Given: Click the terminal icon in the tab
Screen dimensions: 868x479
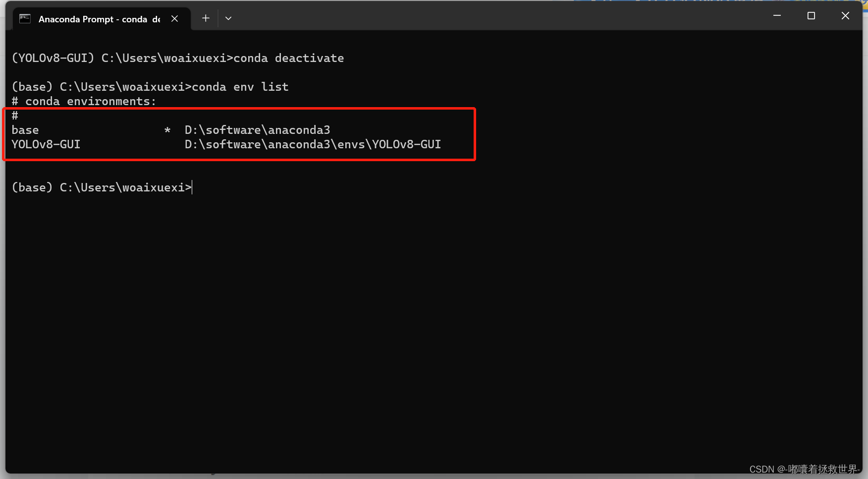Looking at the screenshot, I should point(25,19).
